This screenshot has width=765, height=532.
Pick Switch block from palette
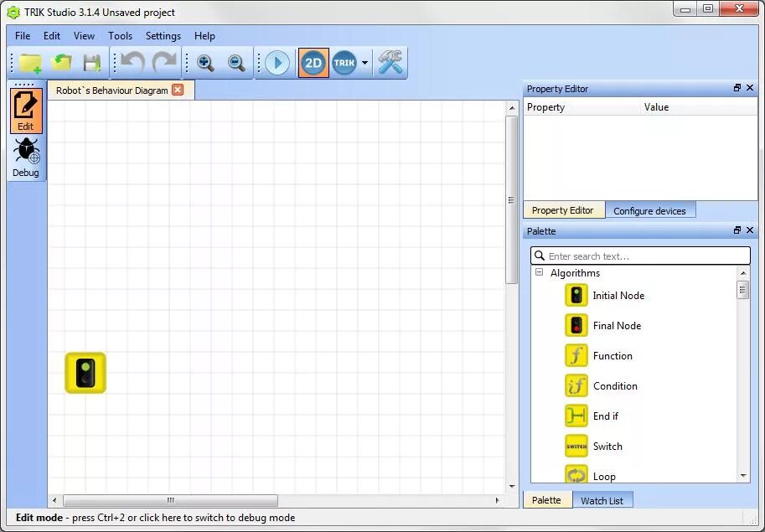tap(593, 447)
